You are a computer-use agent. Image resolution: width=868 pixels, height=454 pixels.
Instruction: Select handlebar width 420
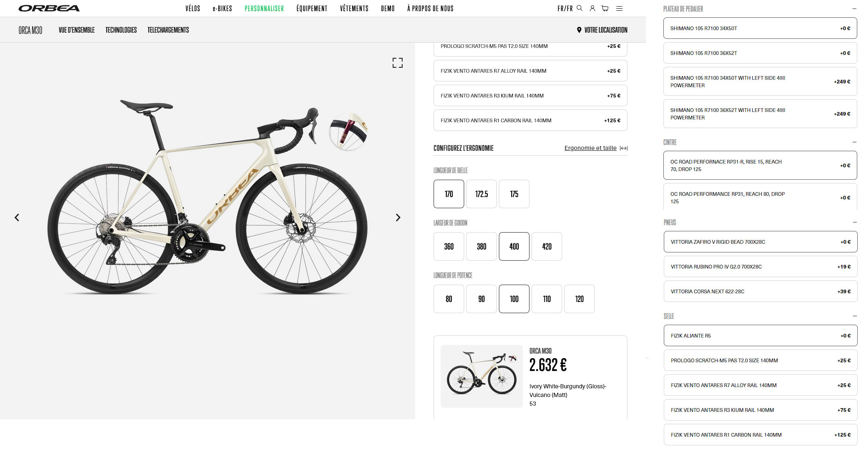click(547, 246)
